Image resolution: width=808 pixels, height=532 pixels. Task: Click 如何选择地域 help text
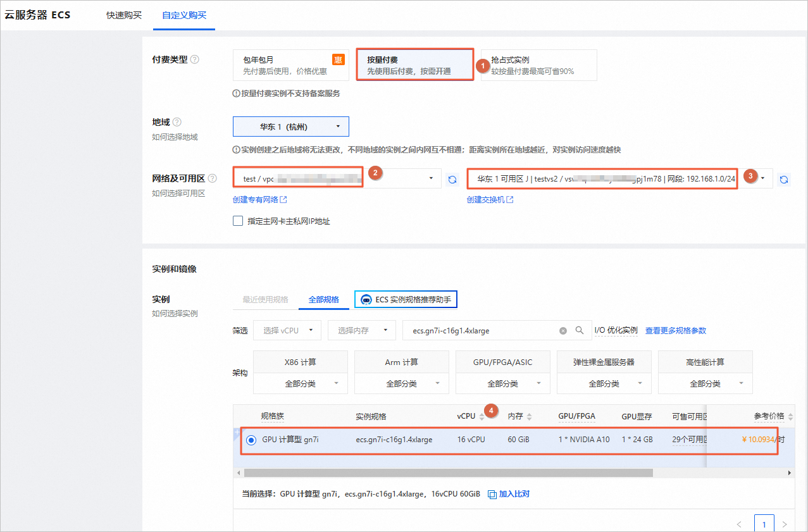coord(175,137)
